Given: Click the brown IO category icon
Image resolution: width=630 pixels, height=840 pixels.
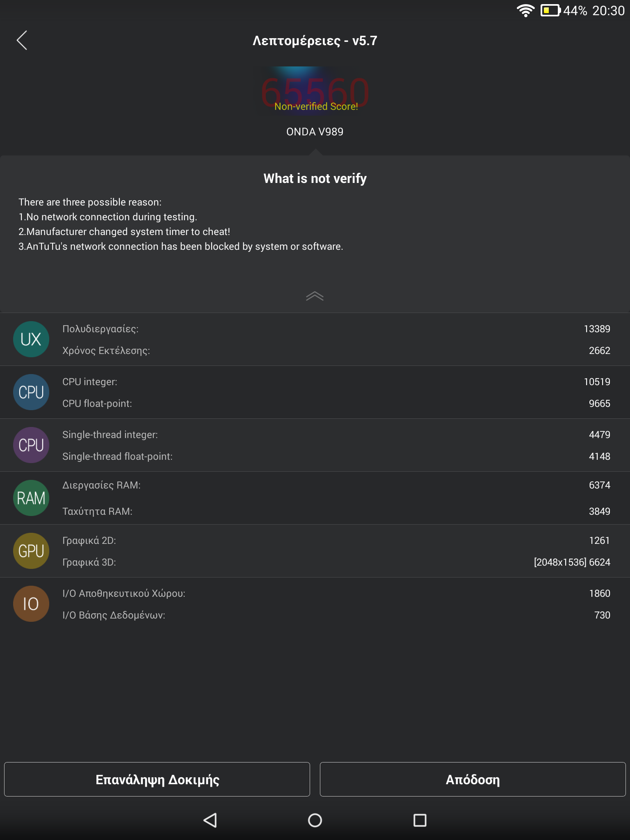Looking at the screenshot, I should point(31,604).
